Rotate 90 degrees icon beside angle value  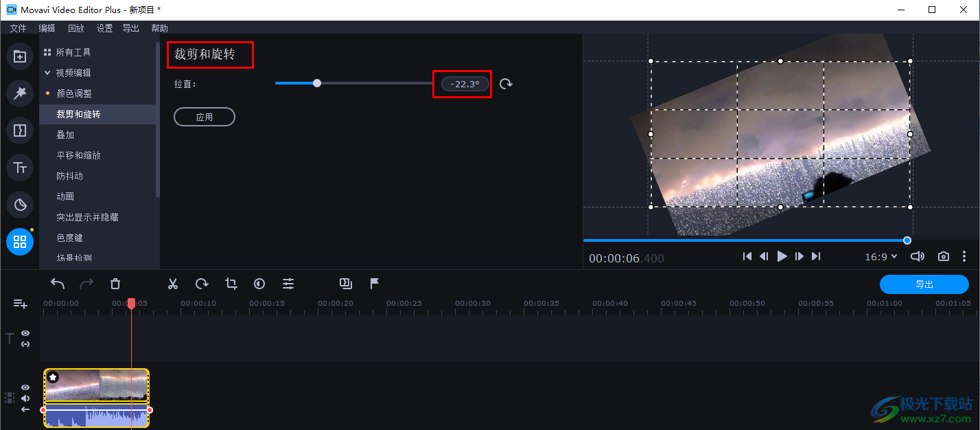[x=506, y=84]
